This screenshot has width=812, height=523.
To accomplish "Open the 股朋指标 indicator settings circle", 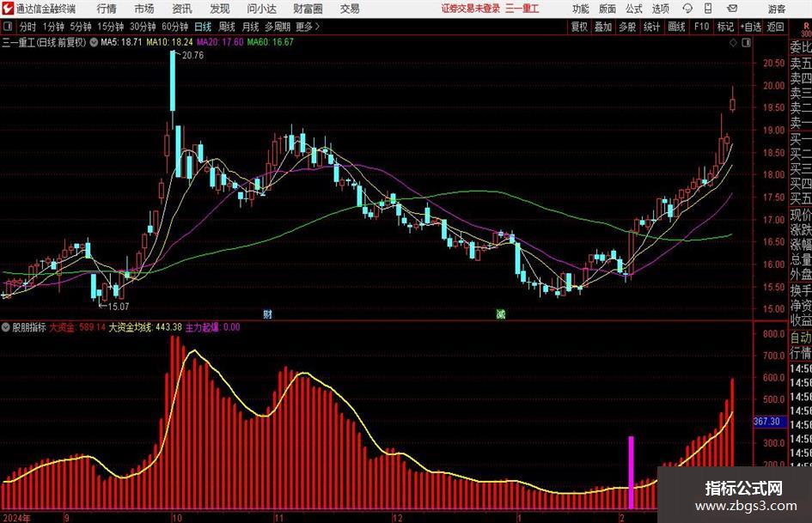I will [6, 327].
